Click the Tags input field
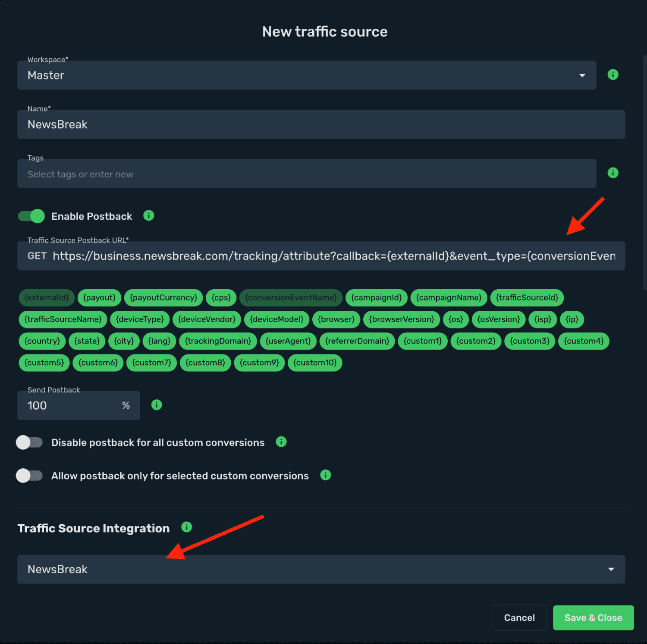The height and width of the screenshot is (644, 647). click(307, 174)
